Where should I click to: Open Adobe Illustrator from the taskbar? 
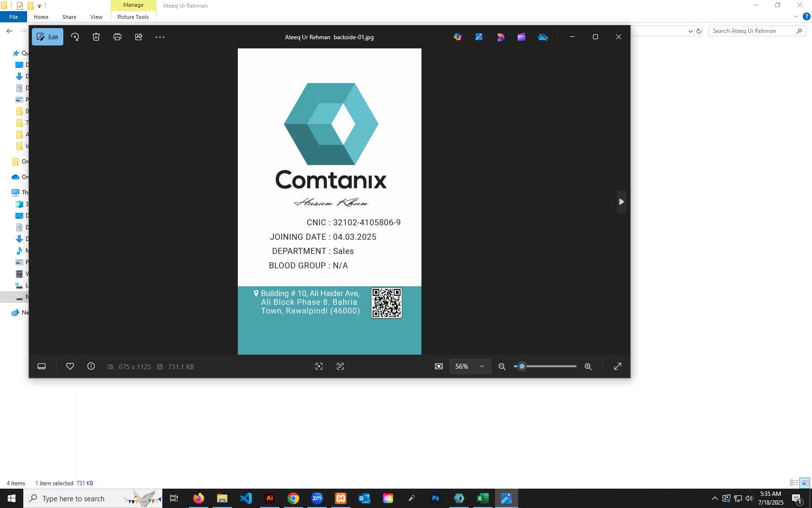click(270, 498)
